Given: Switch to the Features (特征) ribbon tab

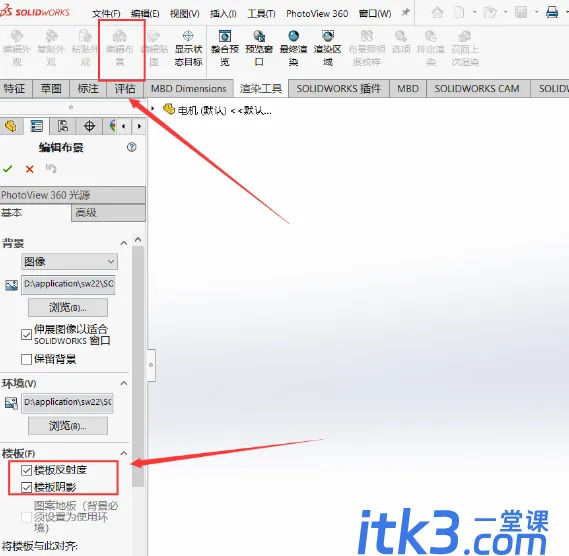Looking at the screenshot, I should [x=15, y=89].
